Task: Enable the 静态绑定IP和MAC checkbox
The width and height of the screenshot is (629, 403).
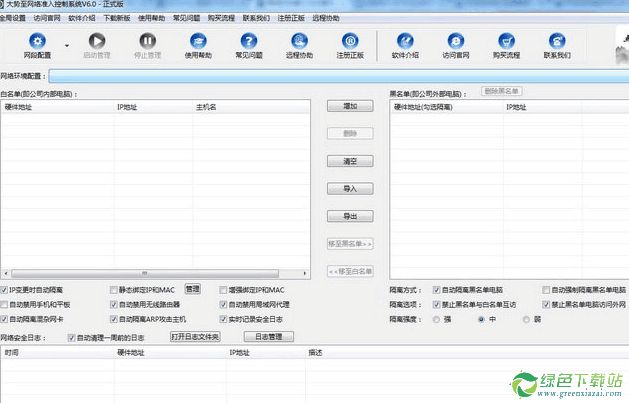Action: [115, 290]
